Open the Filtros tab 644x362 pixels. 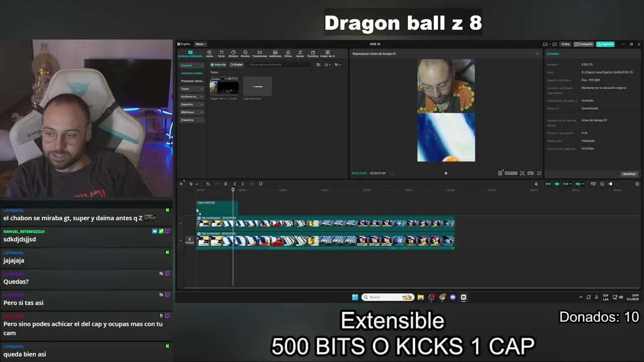pos(288,54)
